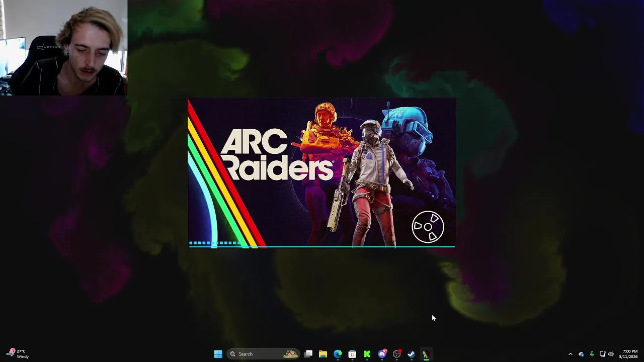Click the green microphone tray icon

(x=592, y=354)
